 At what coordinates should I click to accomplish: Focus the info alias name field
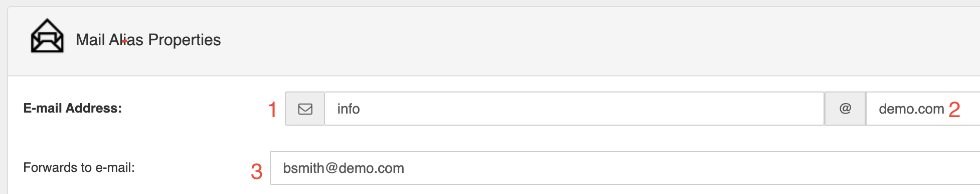tap(574, 109)
